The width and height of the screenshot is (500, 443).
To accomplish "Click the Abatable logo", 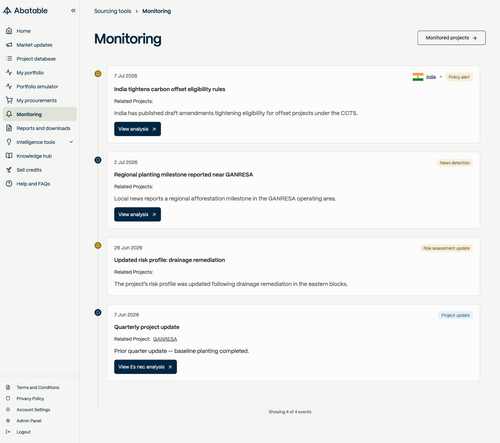I will tap(25, 11).
